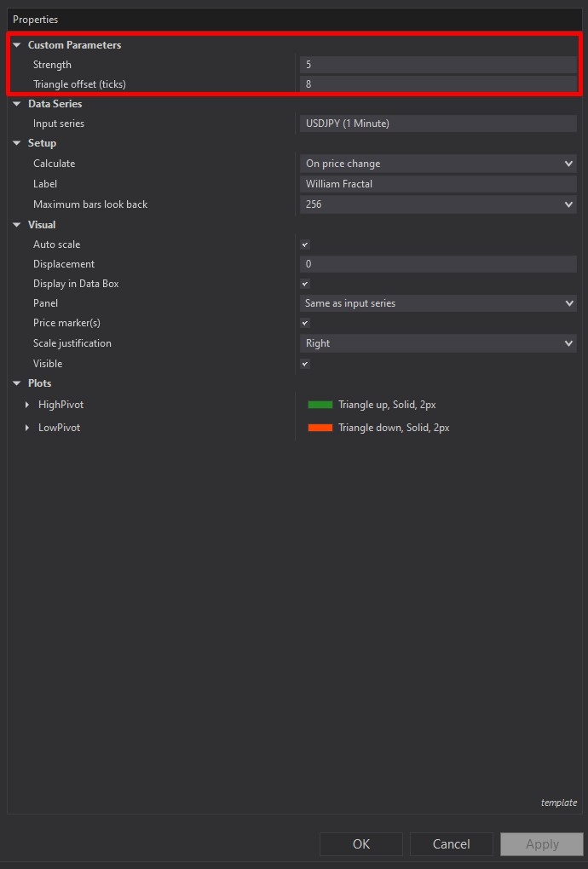Viewport: 588px width, 869px height.
Task: Open the Scale justification dropdown
Action: pyautogui.click(x=438, y=343)
